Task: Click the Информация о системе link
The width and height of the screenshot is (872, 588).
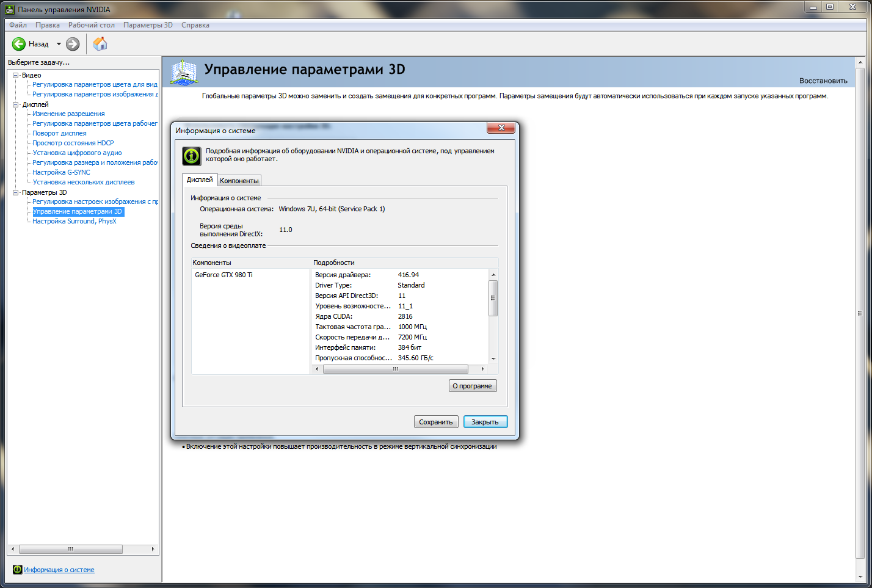Action: (59, 570)
